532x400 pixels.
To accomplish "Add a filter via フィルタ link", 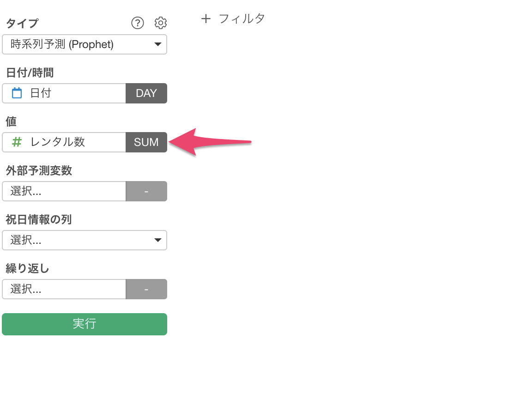I will coord(242,18).
